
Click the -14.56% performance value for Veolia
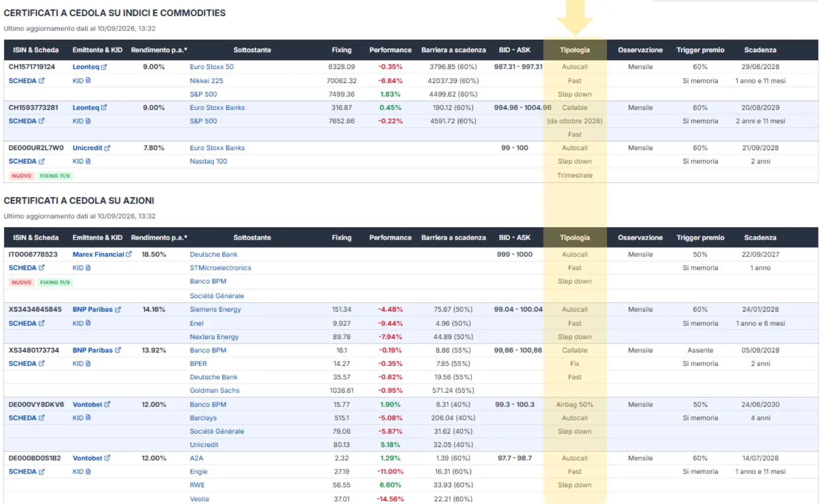(x=390, y=499)
